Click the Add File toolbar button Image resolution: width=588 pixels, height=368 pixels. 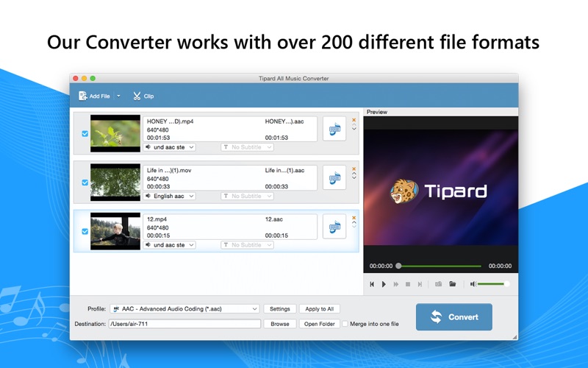pos(95,96)
